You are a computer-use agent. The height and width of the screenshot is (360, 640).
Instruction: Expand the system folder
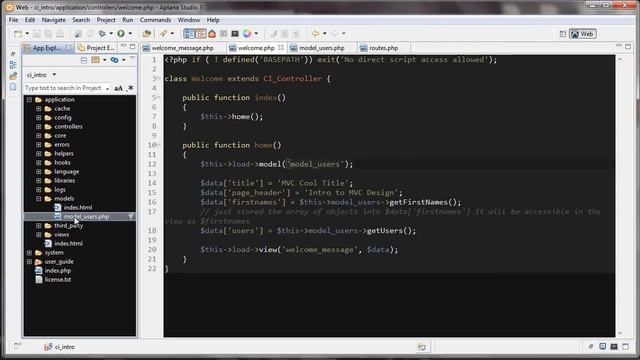pyautogui.click(x=29, y=253)
